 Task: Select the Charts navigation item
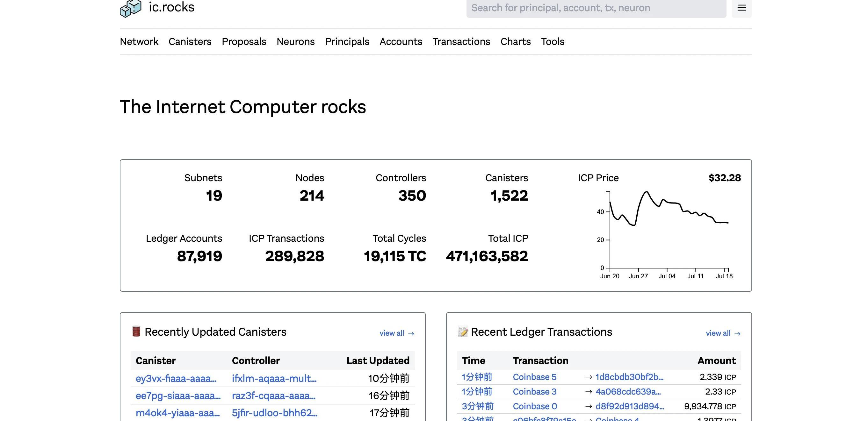point(515,41)
